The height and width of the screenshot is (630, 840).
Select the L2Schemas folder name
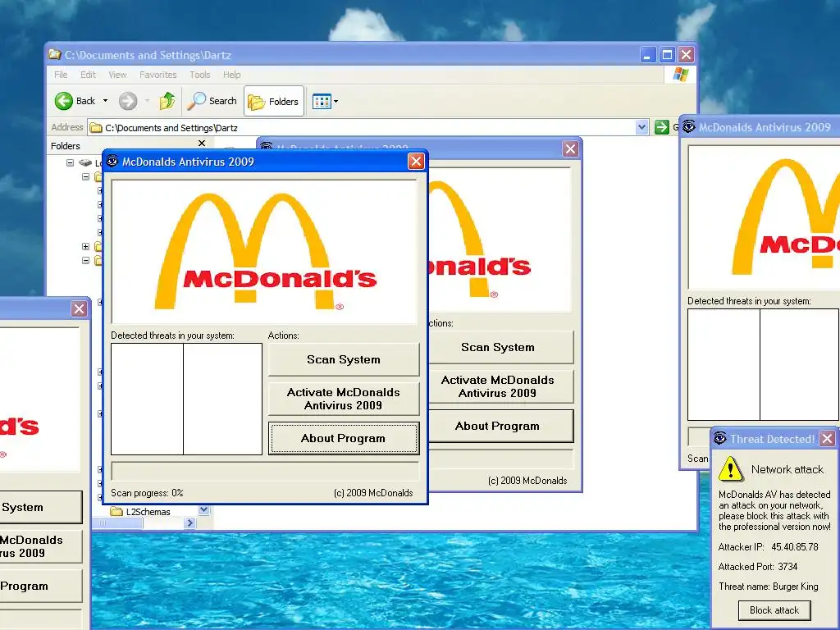point(148,512)
